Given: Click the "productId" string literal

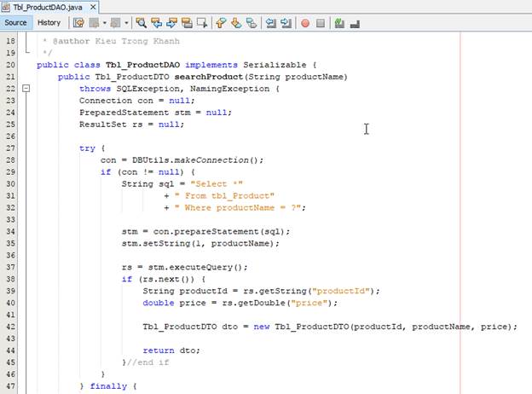Looking at the screenshot, I should [341, 291].
